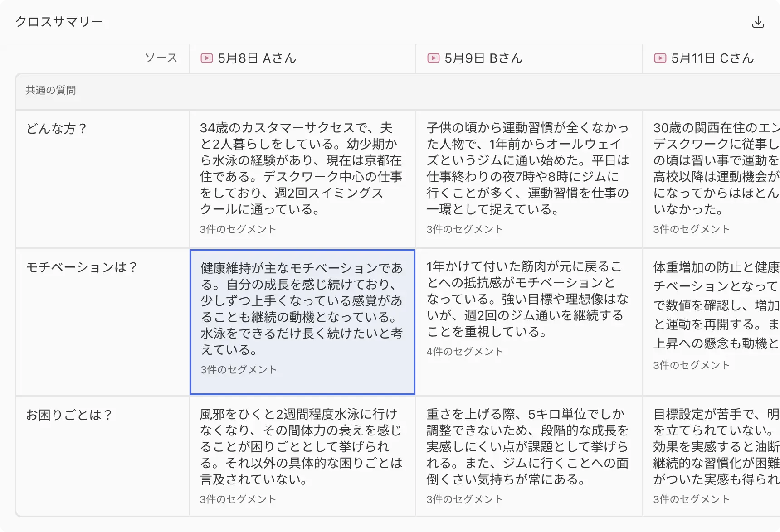The width and height of the screenshot is (780, 532).
Task: Open the 5月11日 Cさん source header
Action: tap(712, 58)
